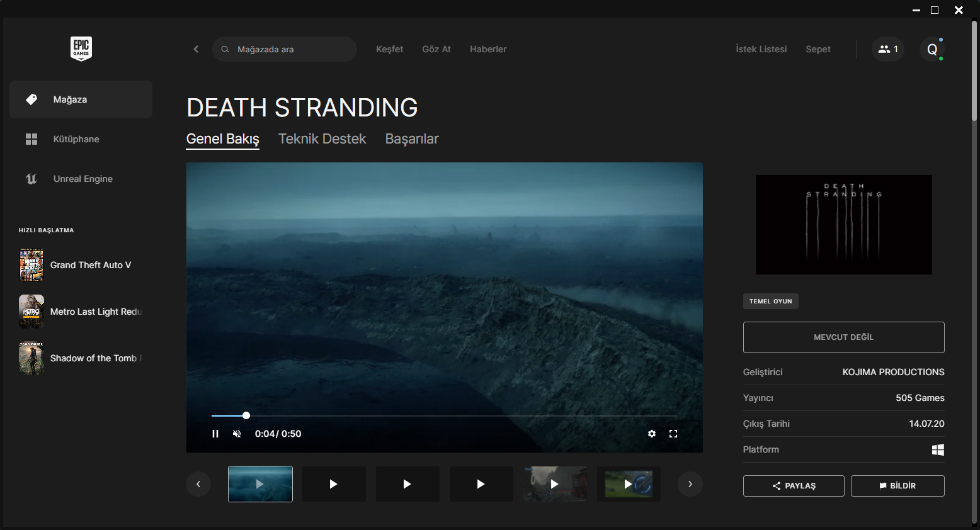The width and height of the screenshot is (980, 530).
Task: Close the Epic Games Launcher window
Action: point(959,10)
